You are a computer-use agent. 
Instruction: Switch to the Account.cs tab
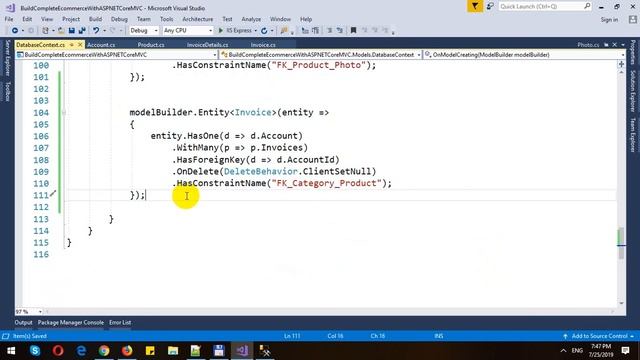[101, 45]
